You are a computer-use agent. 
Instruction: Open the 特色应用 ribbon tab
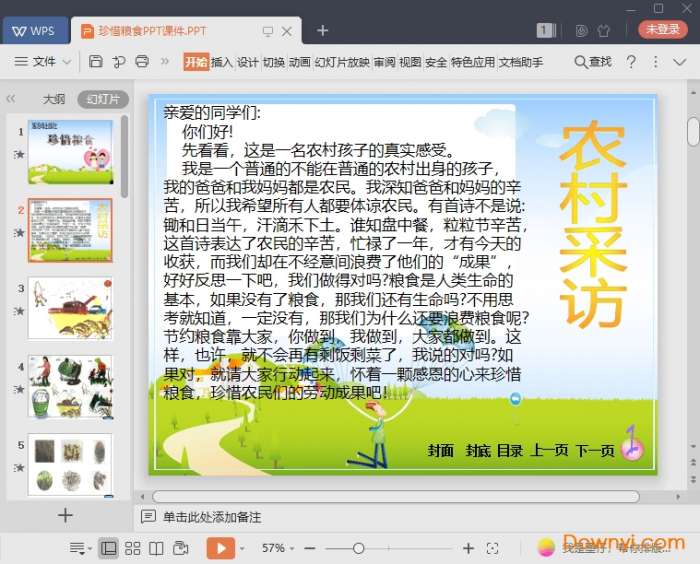(473, 62)
